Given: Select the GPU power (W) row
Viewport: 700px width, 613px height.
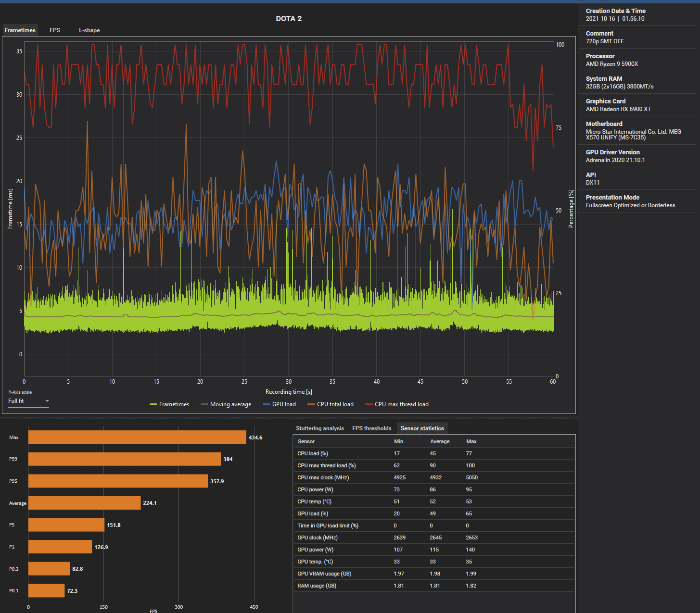Looking at the screenshot, I should pos(434,550).
